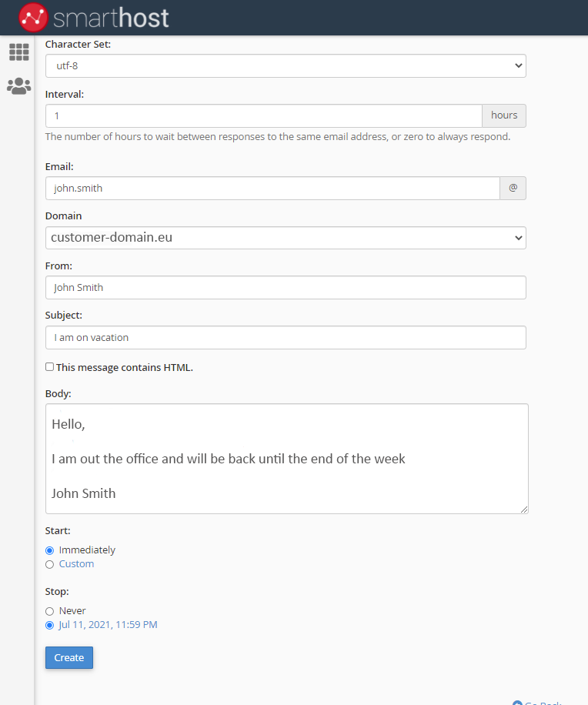Open the Character Set utf-8 dropdown
This screenshot has height=705, width=588.
(286, 66)
